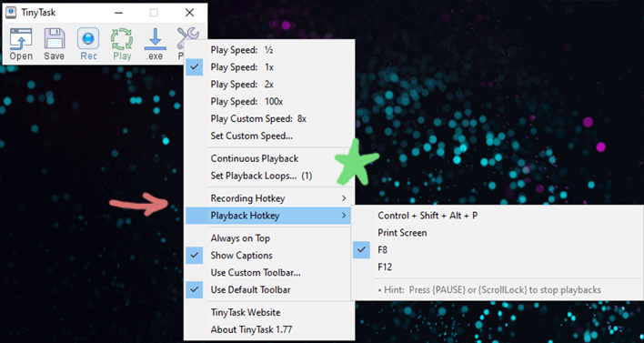Click the .exe compile icon
This screenshot has height=343, width=644.
pos(155,44)
